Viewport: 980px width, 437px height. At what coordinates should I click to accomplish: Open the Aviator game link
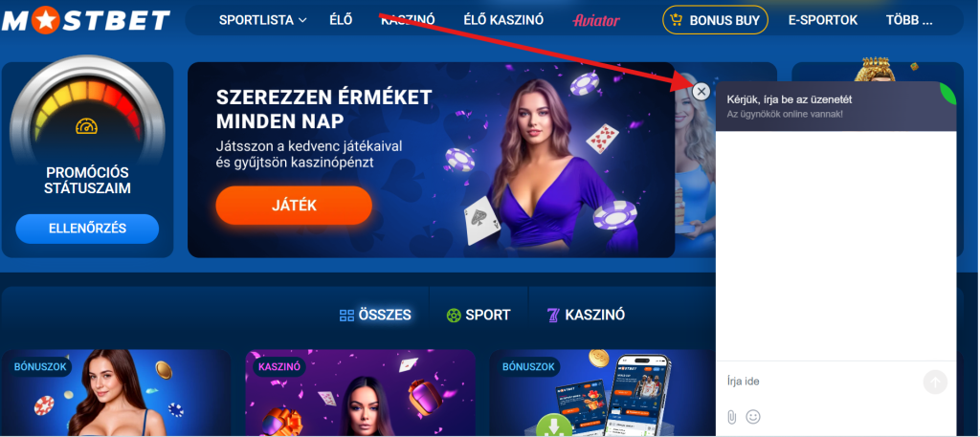click(596, 21)
